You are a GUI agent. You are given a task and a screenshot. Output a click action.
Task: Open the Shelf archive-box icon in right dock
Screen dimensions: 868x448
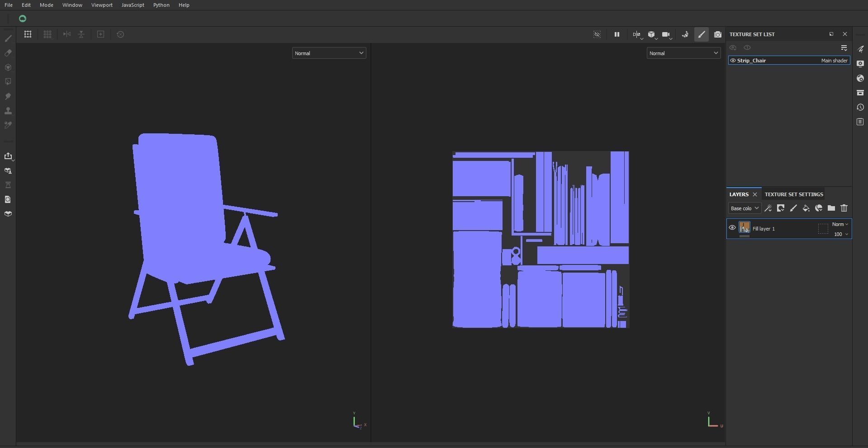(x=860, y=93)
